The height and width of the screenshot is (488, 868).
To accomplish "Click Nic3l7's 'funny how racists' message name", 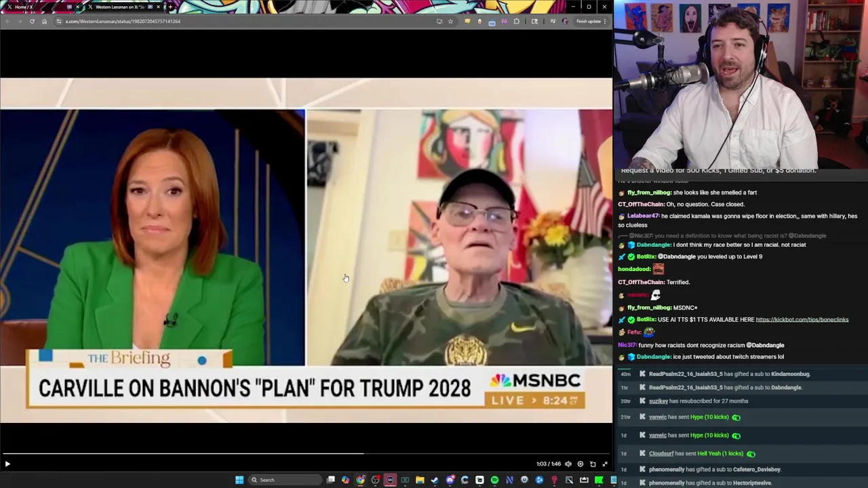I will click(627, 346).
